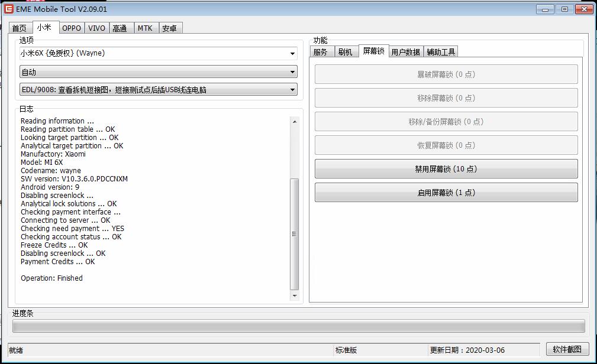Click 'Codename: wayne' log line
The height and width of the screenshot is (364, 597).
pyautogui.click(x=51, y=170)
